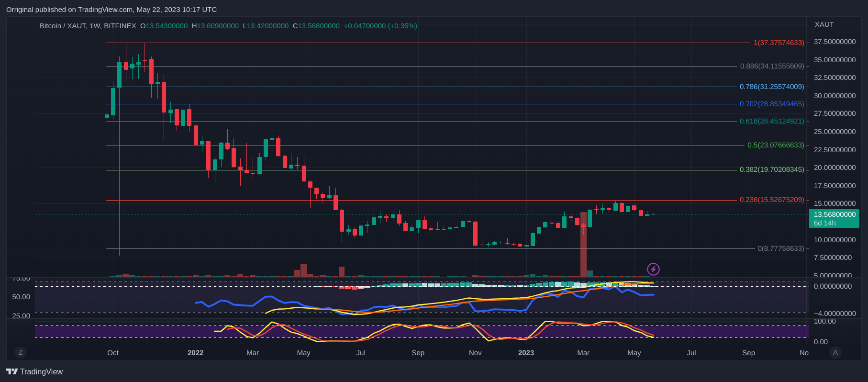Screen dimensions: 868x382
Task: Click the low value L13.42000000
Action: click(x=266, y=26)
